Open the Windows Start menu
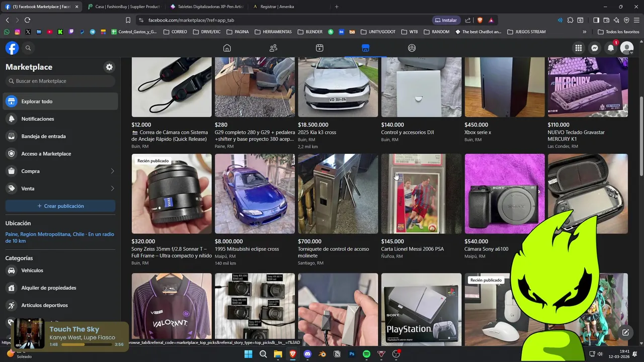The image size is (644, 362). point(248,354)
